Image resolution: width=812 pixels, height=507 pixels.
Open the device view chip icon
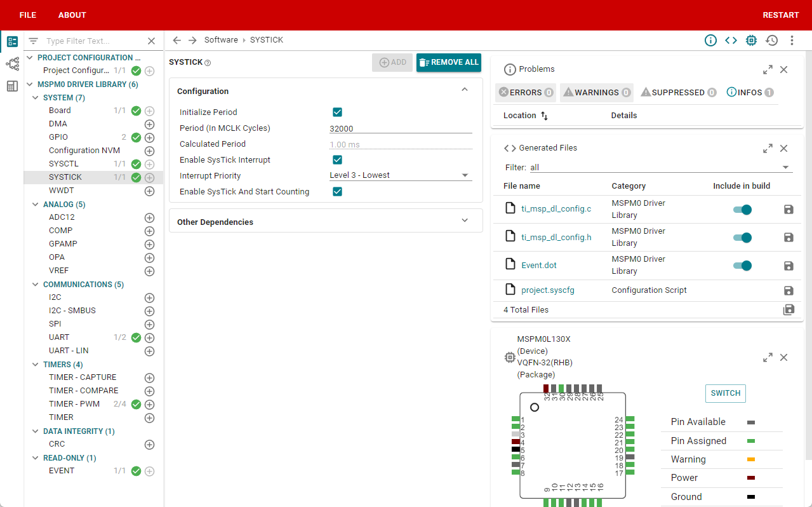coord(751,41)
